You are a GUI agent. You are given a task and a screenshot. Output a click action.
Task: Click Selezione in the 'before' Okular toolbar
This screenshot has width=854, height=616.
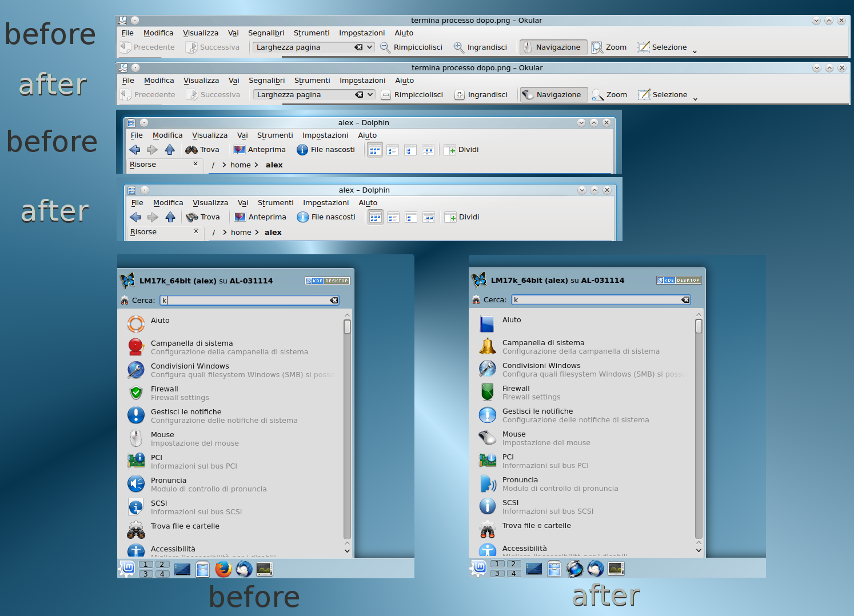click(x=663, y=47)
